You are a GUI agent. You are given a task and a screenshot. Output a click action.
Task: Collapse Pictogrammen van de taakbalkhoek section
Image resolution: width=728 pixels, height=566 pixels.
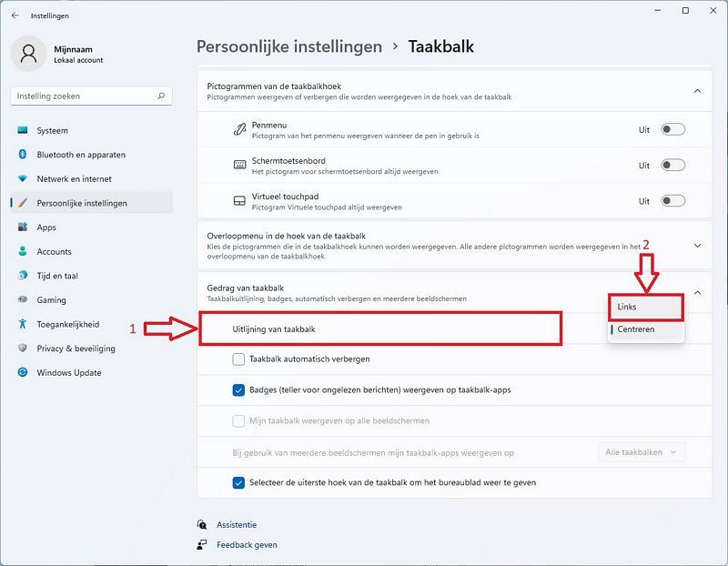pos(697,91)
